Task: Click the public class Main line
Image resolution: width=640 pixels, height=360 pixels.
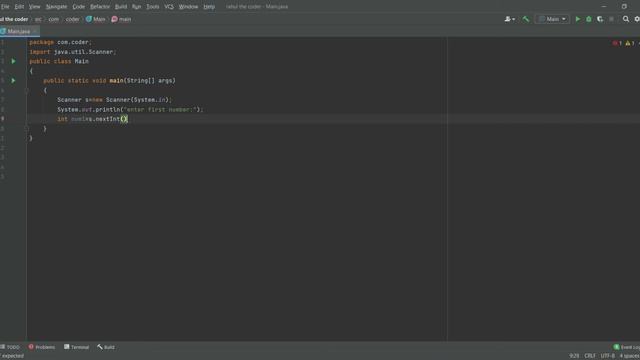Action: [x=59, y=61]
